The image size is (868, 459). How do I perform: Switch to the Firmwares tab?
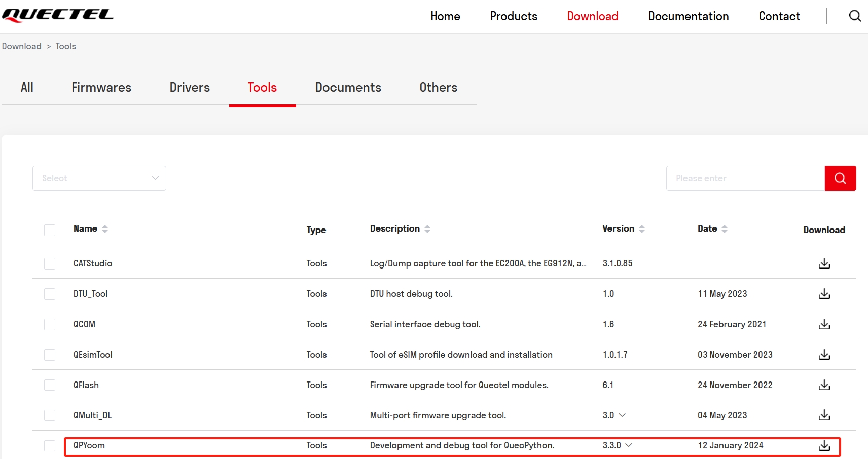(x=101, y=87)
